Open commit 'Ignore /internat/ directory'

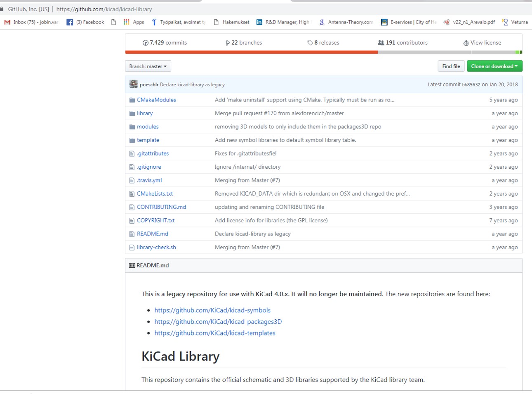point(247,167)
